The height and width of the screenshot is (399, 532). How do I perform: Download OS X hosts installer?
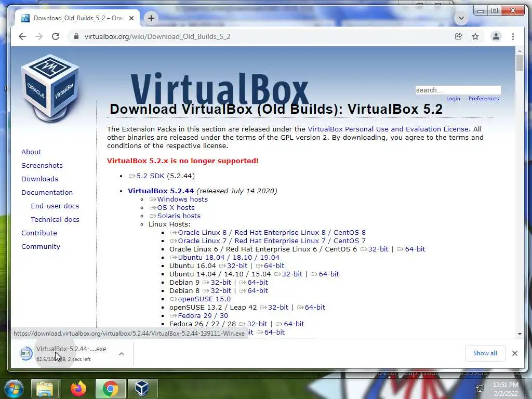click(x=172, y=208)
